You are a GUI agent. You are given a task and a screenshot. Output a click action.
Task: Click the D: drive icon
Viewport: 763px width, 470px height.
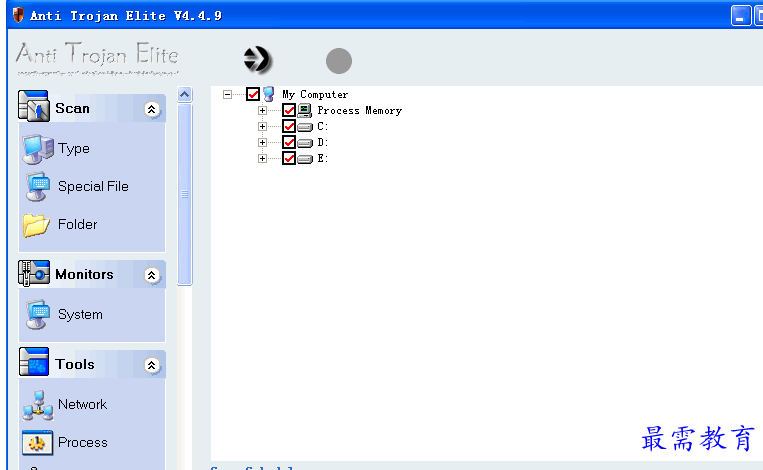305,143
